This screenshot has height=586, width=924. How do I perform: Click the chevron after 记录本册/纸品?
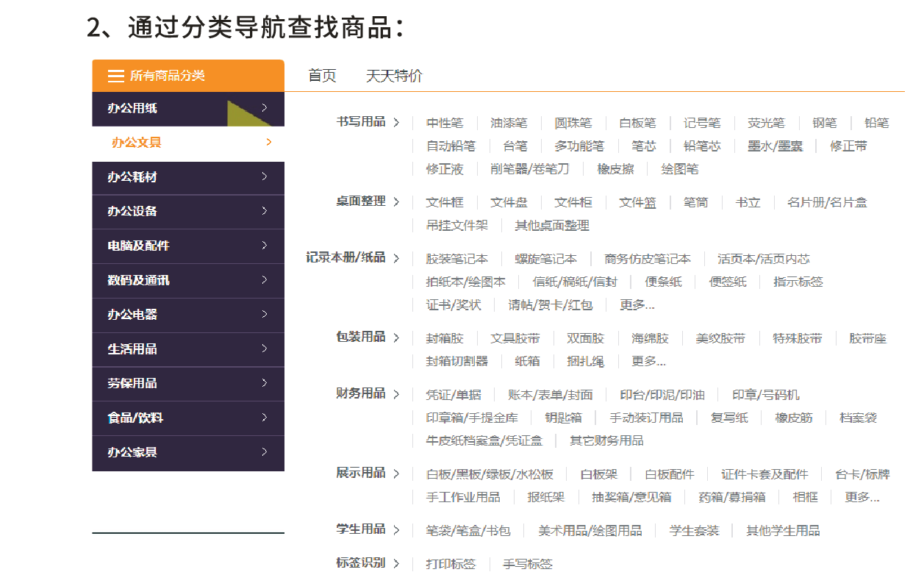point(397,259)
